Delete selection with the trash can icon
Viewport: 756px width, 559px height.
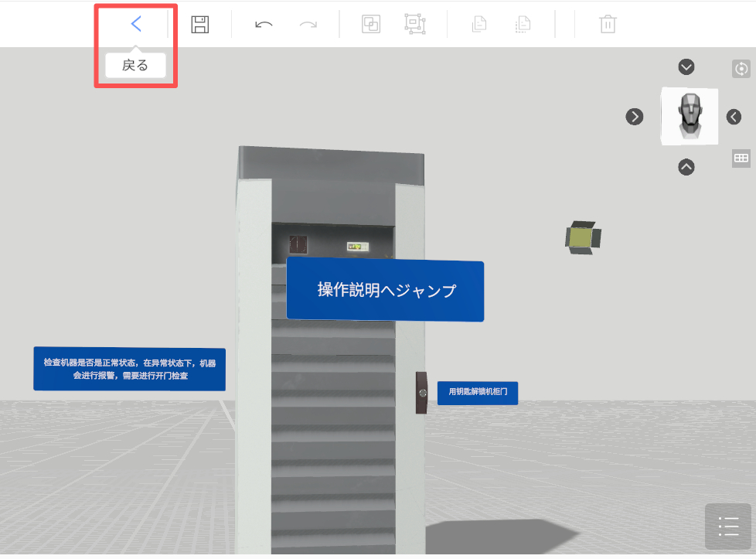608,25
